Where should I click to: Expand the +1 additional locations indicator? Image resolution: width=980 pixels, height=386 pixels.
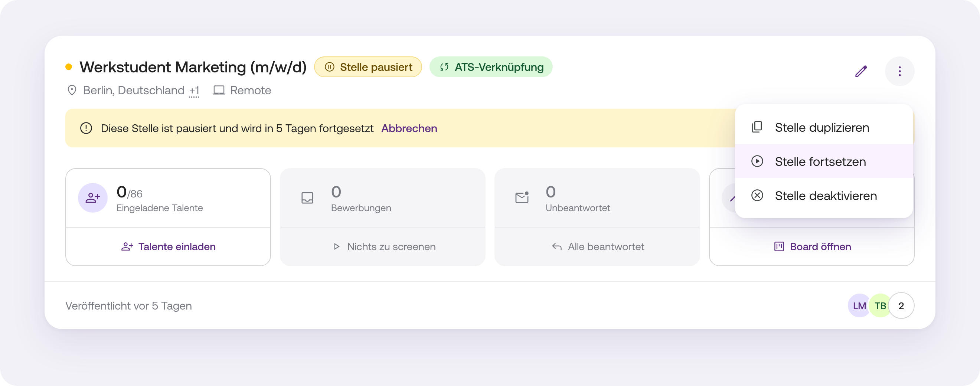(194, 91)
